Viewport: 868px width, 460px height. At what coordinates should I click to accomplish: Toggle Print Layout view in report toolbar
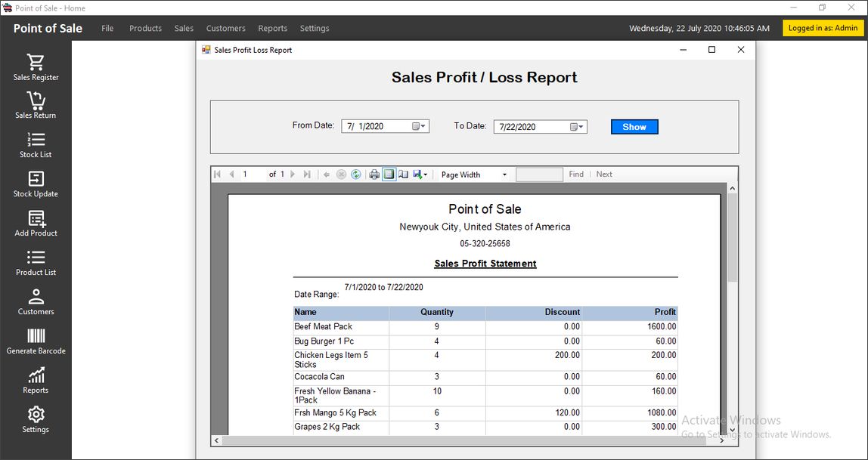[x=389, y=174]
